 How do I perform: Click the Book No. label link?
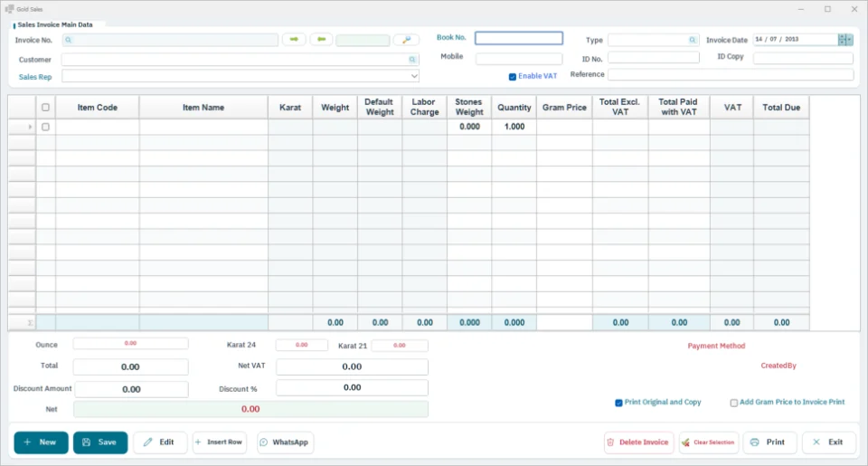[451, 38]
